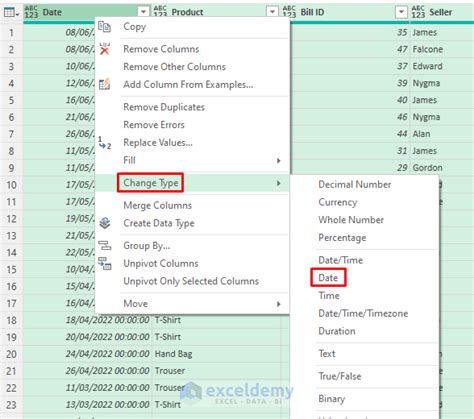This screenshot has height=419, width=474.
Task: Open the Date column filter dropdown
Action: (143, 12)
